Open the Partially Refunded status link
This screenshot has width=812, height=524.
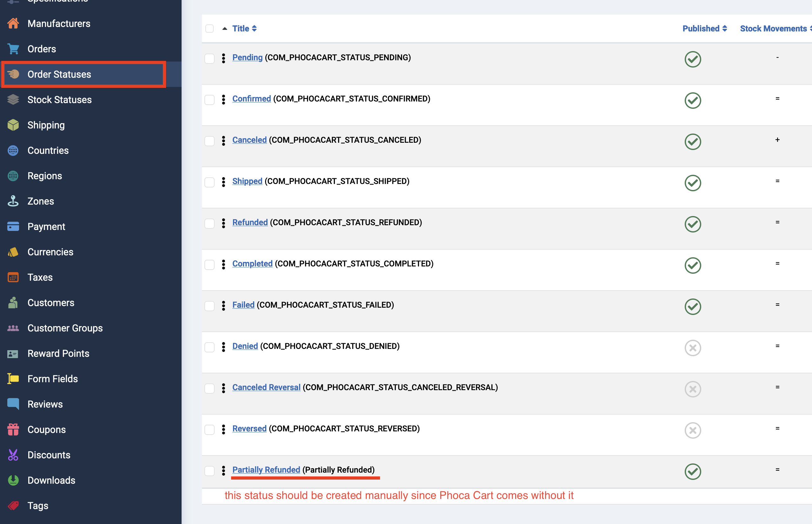click(266, 469)
